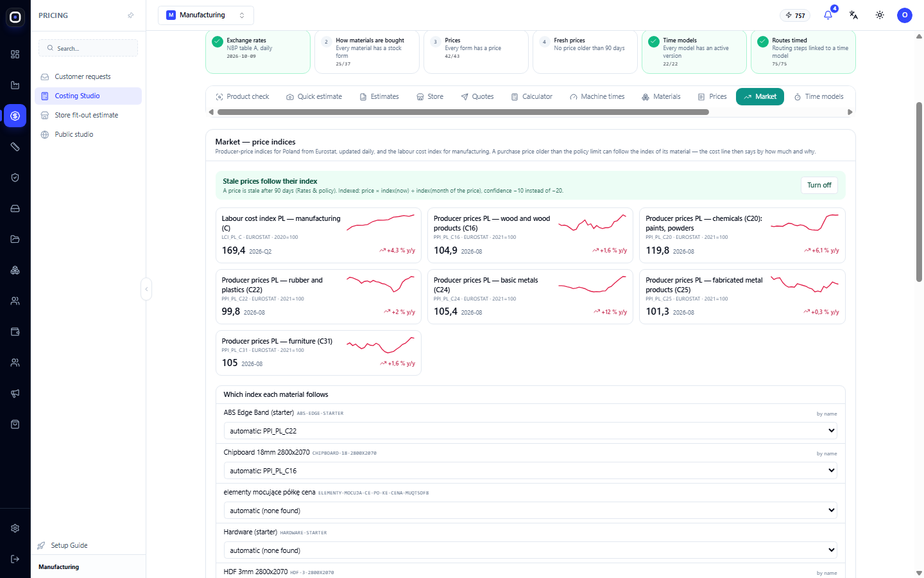Image resolution: width=924 pixels, height=578 pixels.
Task: Open the basic metals (C24) index card
Action: (x=530, y=297)
